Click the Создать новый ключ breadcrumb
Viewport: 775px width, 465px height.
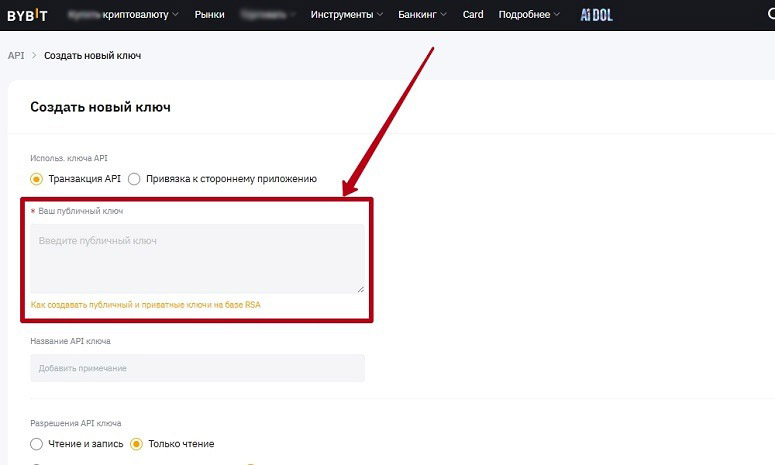[x=92, y=55]
